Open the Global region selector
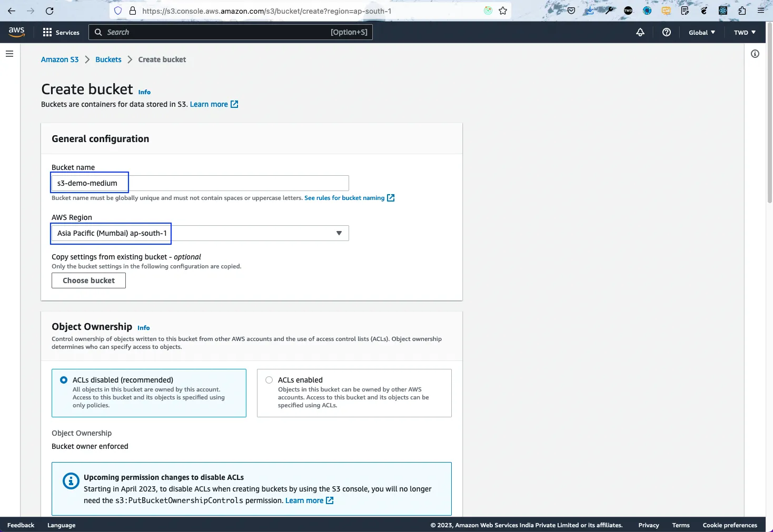Screen dimensions: 773x532 pyautogui.click(x=702, y=32)
